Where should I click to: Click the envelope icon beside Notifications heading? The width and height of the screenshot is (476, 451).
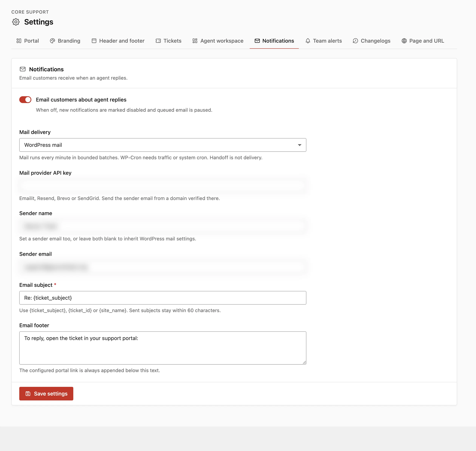[23, 69]
